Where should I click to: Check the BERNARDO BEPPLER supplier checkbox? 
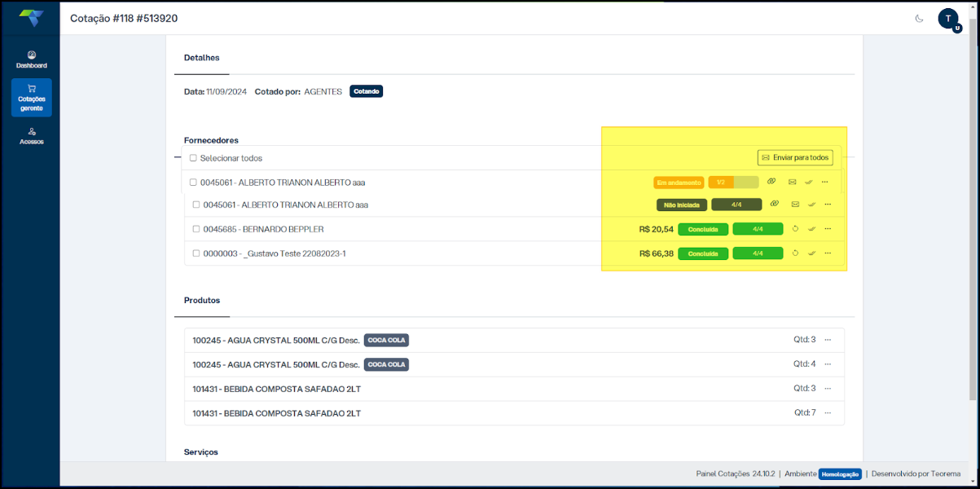[196, 229]
